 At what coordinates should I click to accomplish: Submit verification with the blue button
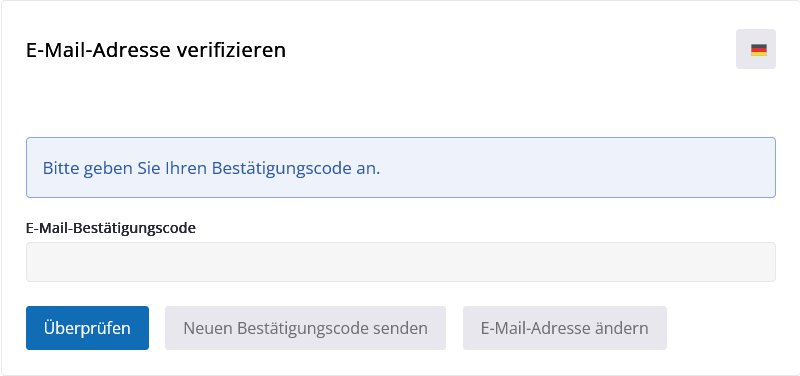87,328
